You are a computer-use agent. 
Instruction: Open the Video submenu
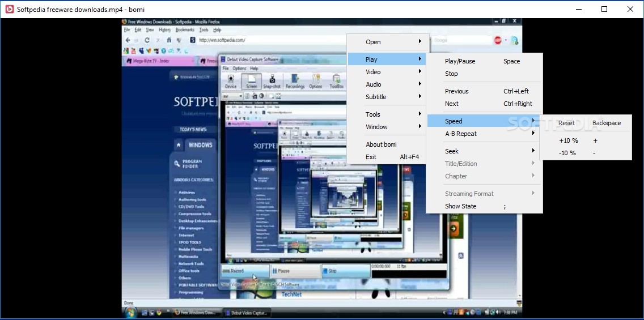click(x=388, y=72)
